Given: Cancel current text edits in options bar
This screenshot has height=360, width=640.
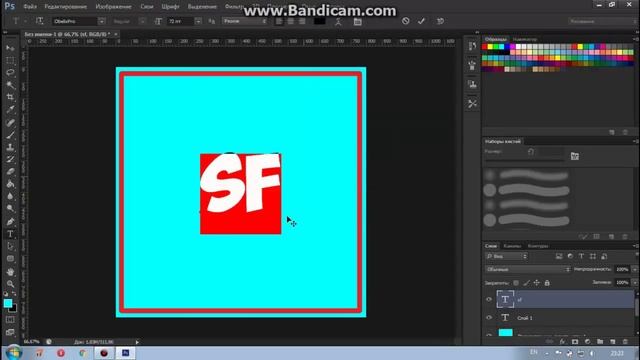Looking at the screenshot, I should coord(405,21).
